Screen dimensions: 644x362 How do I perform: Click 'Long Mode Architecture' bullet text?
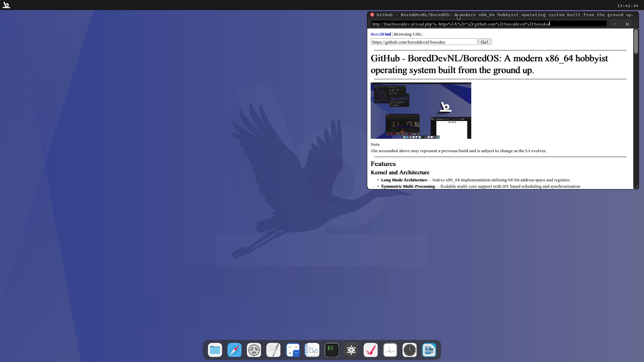click(404, 180)
